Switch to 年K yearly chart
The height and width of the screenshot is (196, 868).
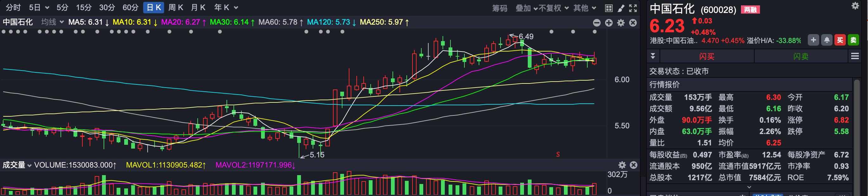tap(222, 7)
